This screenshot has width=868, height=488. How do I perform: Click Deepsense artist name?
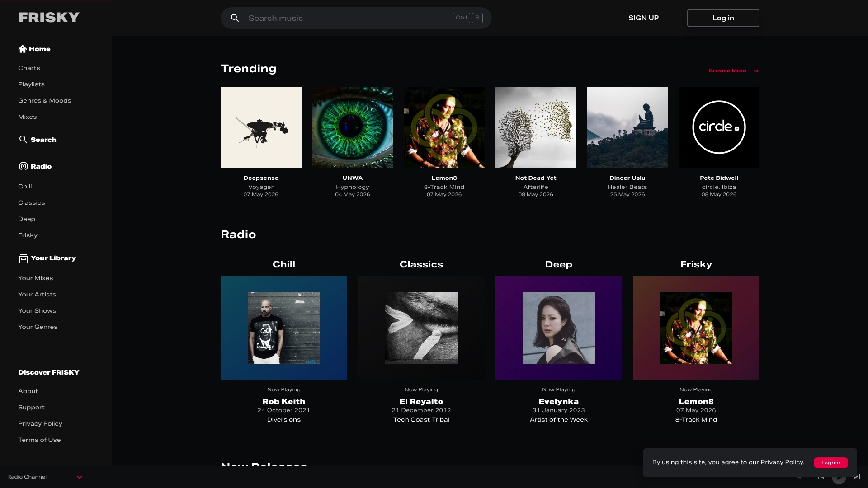coord(261,178)
